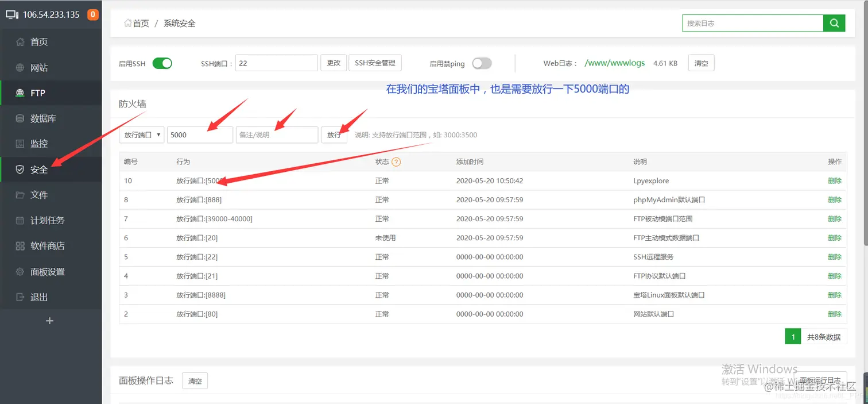Toggle the 启用SSH switch off
This screenshot has height=404, width=868.
(162, 63)
